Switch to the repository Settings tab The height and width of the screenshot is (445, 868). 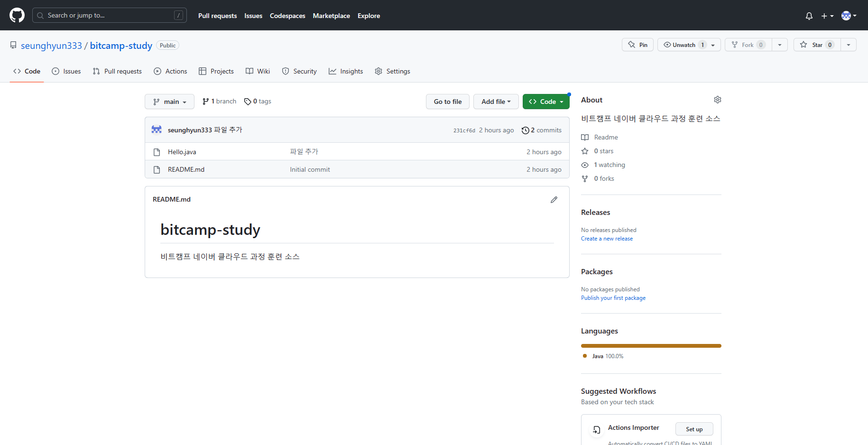click(x=392, y=71)
